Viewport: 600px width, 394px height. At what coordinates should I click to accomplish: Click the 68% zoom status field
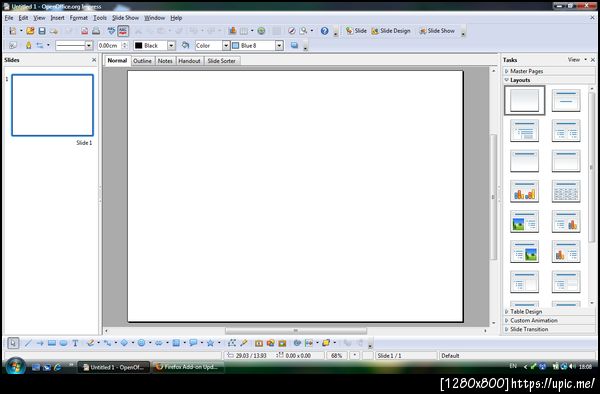(336, 356)
